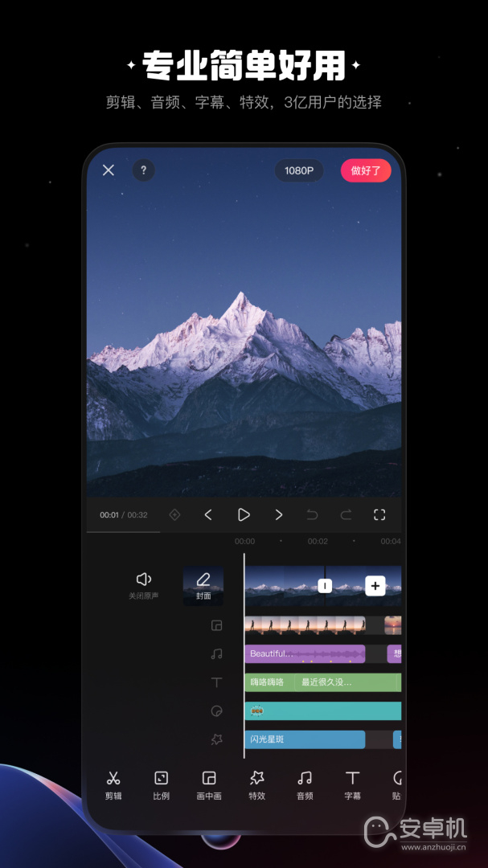Open the 剪辑 scissors tool
488x868 pixels.
point(113,785)
